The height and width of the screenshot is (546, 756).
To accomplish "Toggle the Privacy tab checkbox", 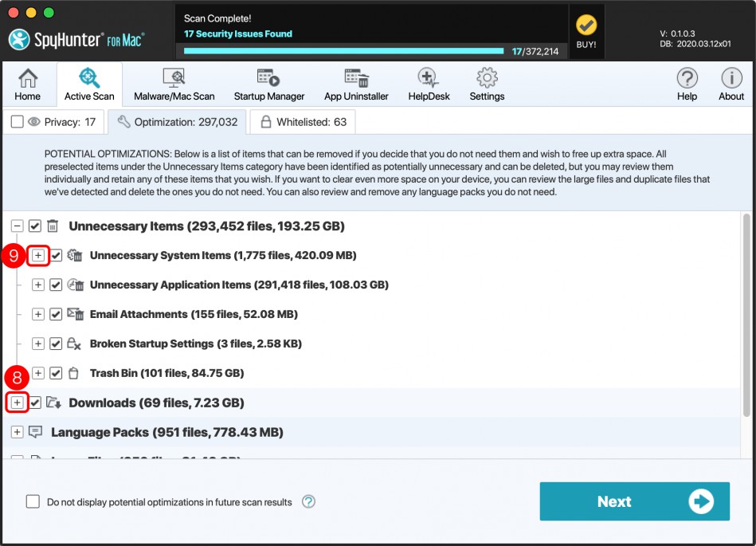I will (17, 122).
